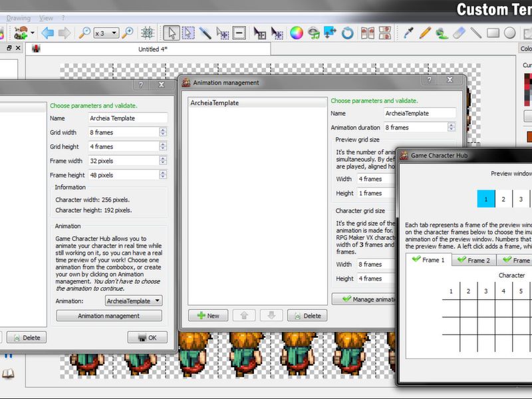Screen dimensions: 532x399
Task: Open the rainbow color wheel tool
Action: click(297, 33)
